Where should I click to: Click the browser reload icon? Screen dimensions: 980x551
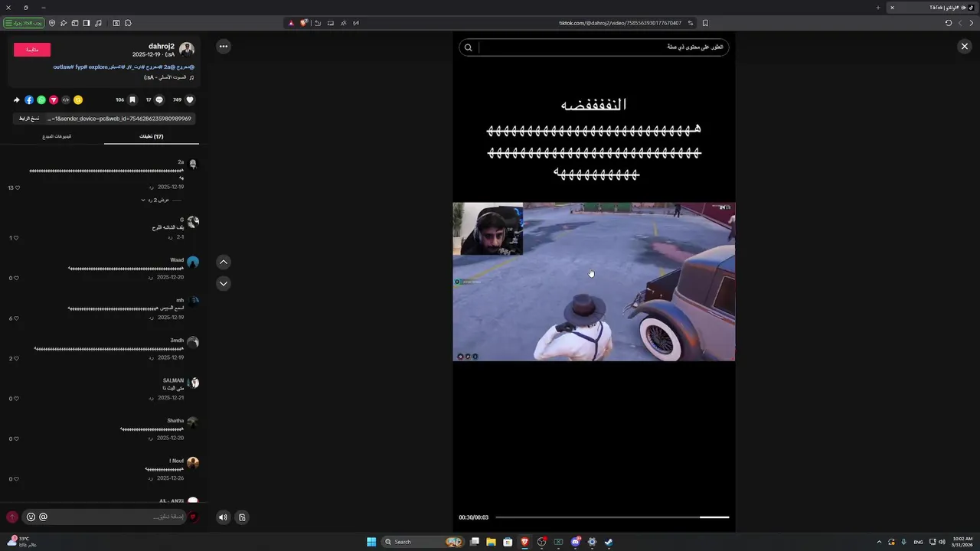point(949,23)
